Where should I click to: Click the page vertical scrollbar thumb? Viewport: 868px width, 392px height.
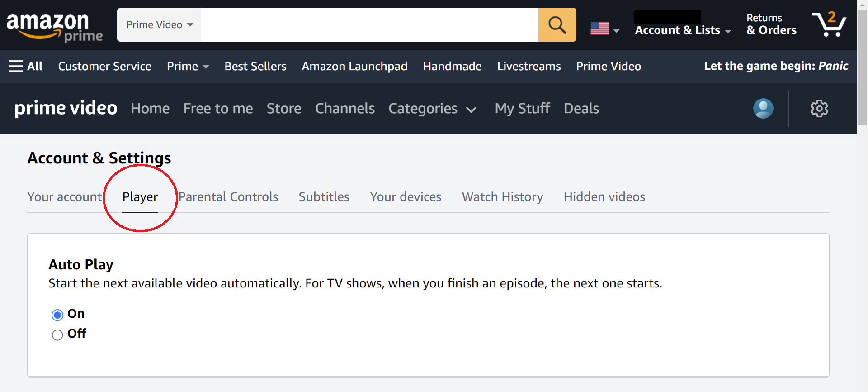pos(863,68)
